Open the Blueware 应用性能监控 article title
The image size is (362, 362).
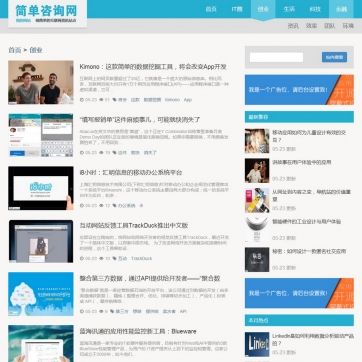point(138,332)
